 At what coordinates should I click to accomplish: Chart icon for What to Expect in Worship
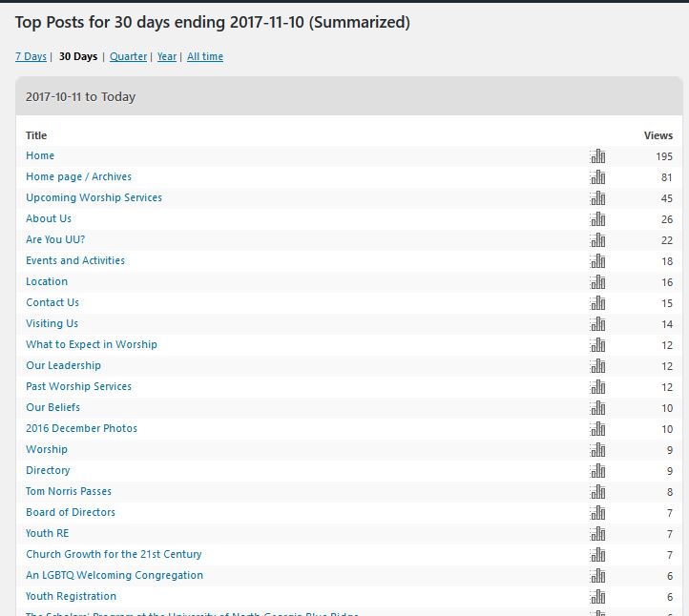click(x=597, y=345)
